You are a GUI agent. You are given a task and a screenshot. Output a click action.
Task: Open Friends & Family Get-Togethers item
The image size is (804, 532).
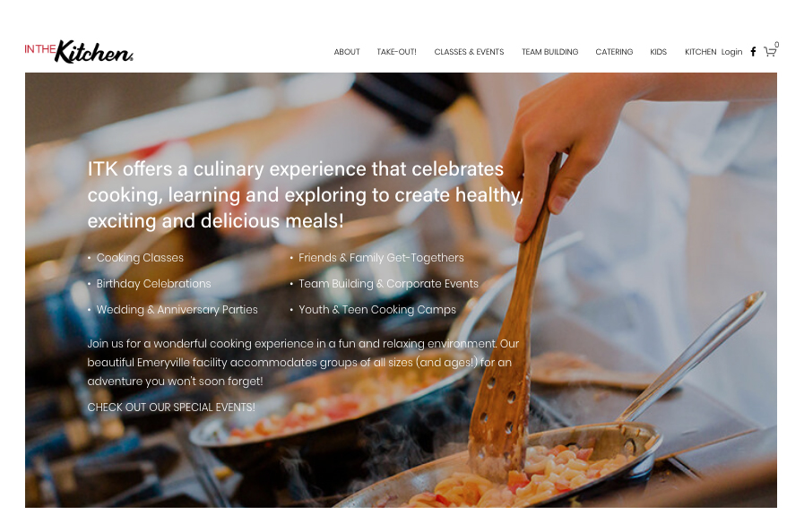(x=381, y=258)
